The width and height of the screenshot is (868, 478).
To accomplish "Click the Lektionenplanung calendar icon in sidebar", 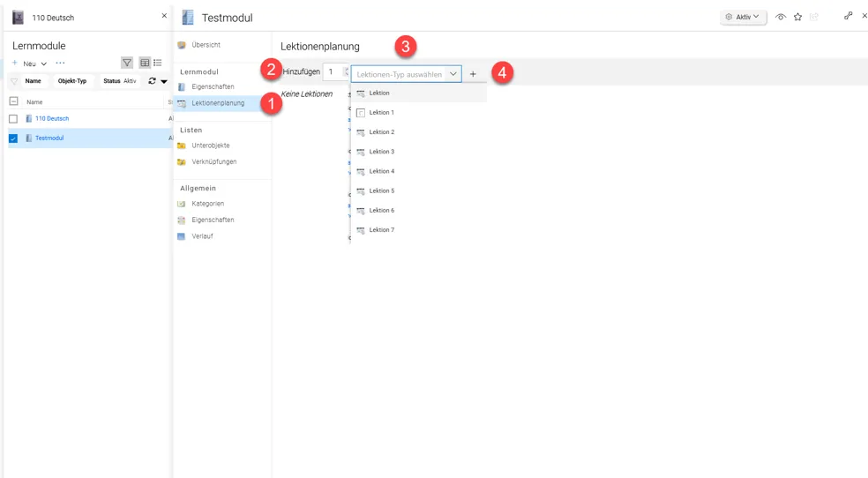I will [x=181, y=103].
